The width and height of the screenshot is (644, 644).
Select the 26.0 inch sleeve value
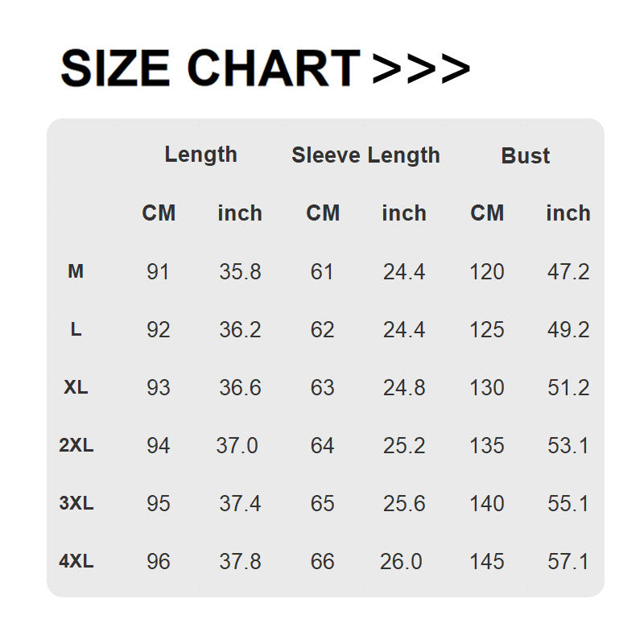point(401,562)
